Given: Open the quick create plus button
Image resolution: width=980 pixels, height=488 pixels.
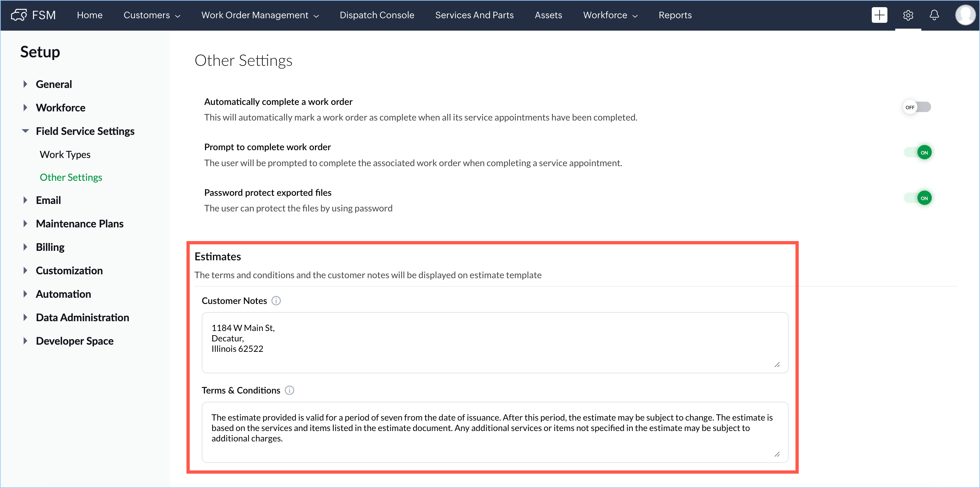Looking at the screenshot, I should [x=879, y=15].
